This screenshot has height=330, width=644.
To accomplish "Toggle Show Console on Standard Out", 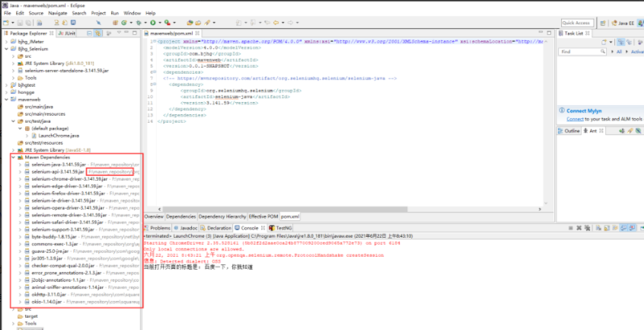I will coord(623,228).
